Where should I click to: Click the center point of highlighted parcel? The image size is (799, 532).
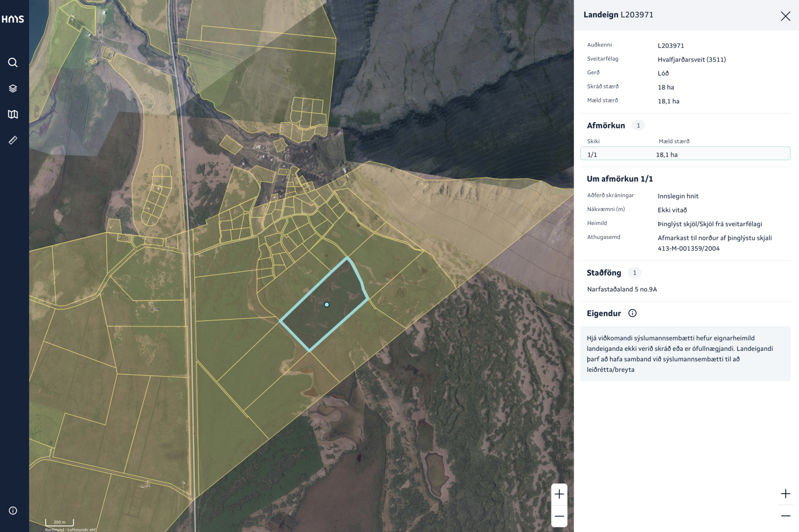327,304
